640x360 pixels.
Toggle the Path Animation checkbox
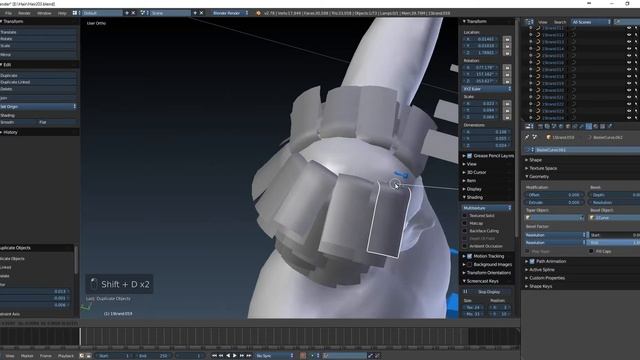point(532,261)
